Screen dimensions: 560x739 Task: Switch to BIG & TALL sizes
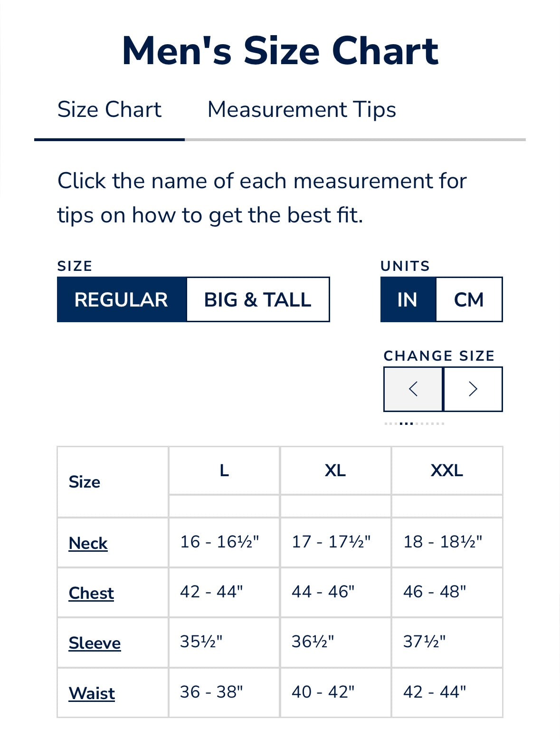(x=258, y=299)
